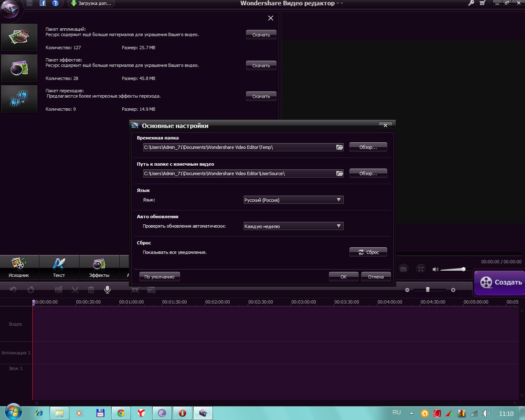
Task: Download the 'Пакет переходов' pack
Action: (x=261, y=96)
